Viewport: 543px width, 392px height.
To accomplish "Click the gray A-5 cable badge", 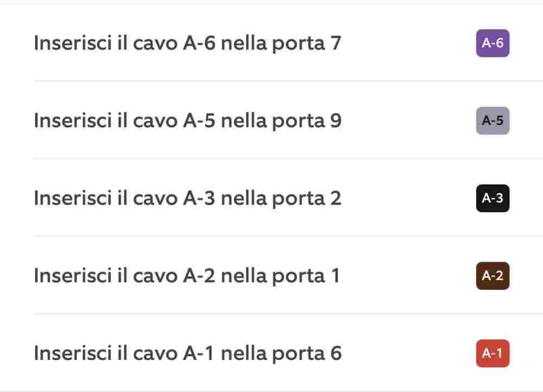I will pyautogui.click(x=493, y=121).
